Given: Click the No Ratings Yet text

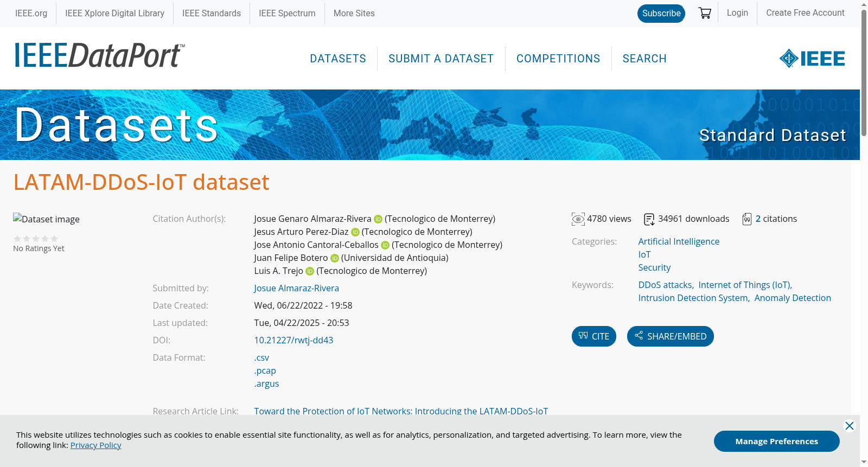Looking at the screenshot, I should [x=39, y=248].
